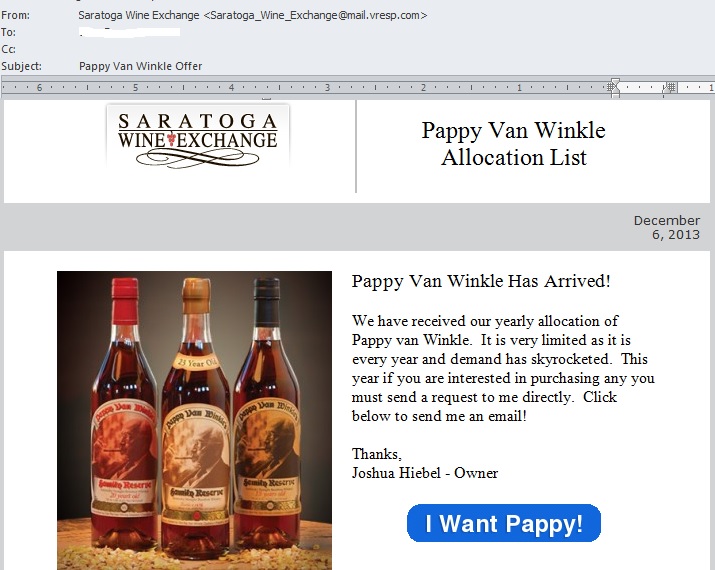Click the number 3 mark on ruler
715x570 pixels.
pos(327,87)
